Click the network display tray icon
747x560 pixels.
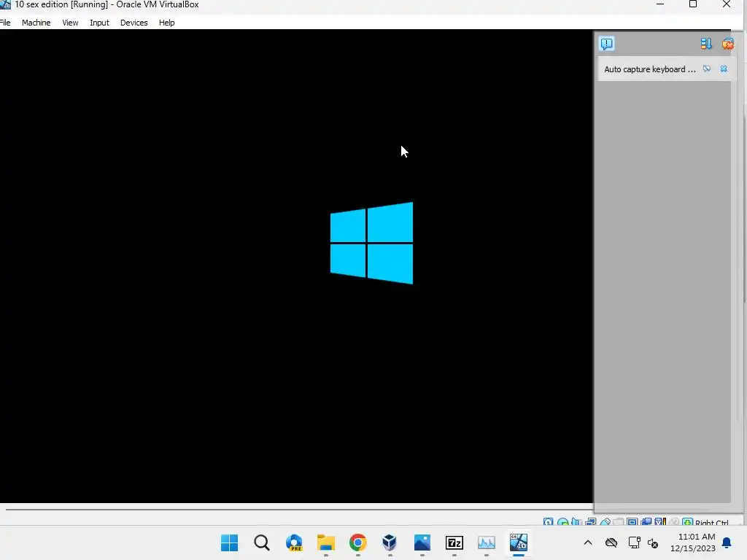[x=634, y=542]
